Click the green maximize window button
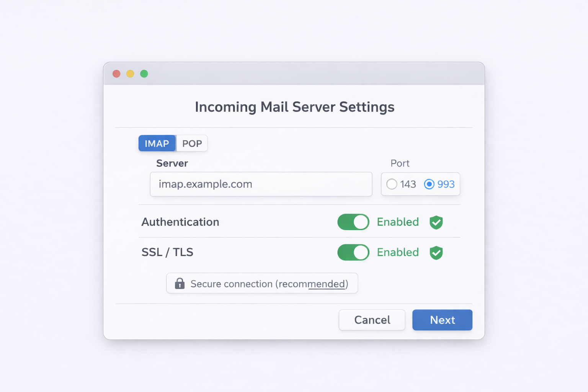 (x=144, y=74)
